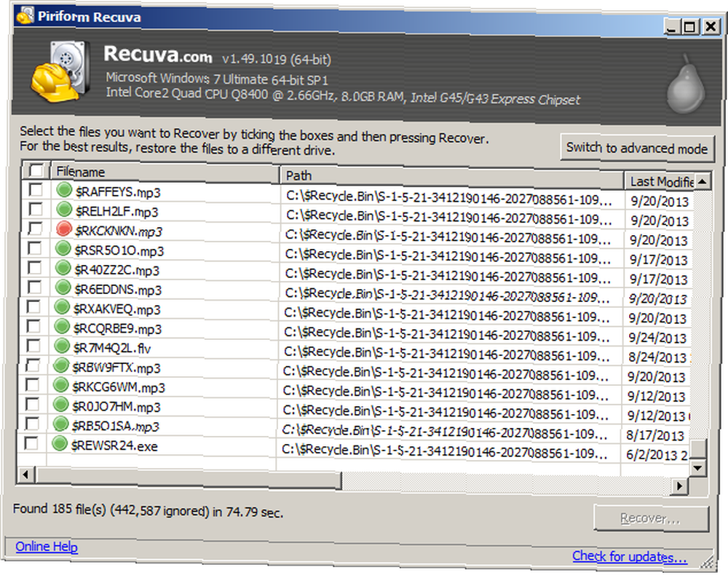Click green status dot for $RAFFEYS.mp3

pyautogui.click(x=65, y=190)
